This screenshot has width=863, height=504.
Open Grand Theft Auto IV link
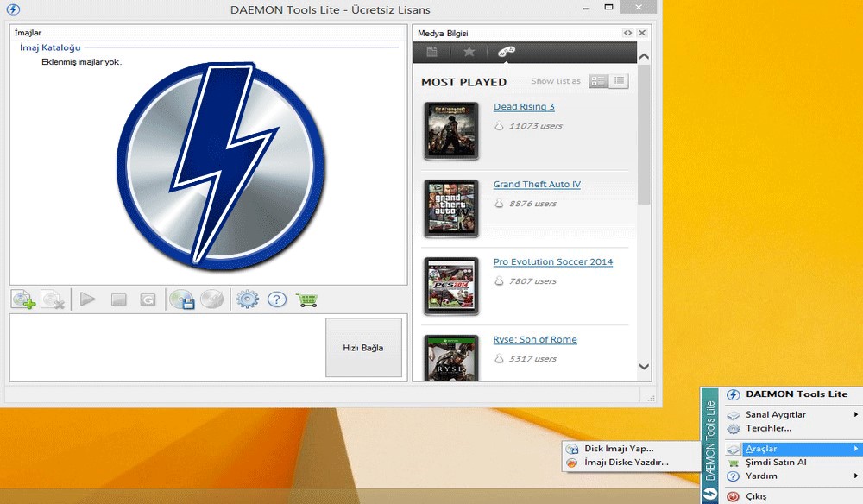click(537, 185)
